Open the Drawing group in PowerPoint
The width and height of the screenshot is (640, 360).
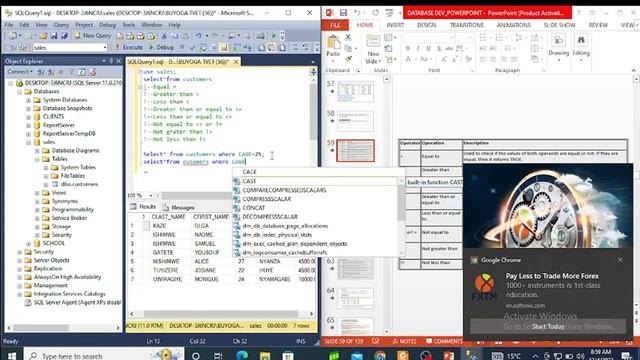tap(558, 47)
